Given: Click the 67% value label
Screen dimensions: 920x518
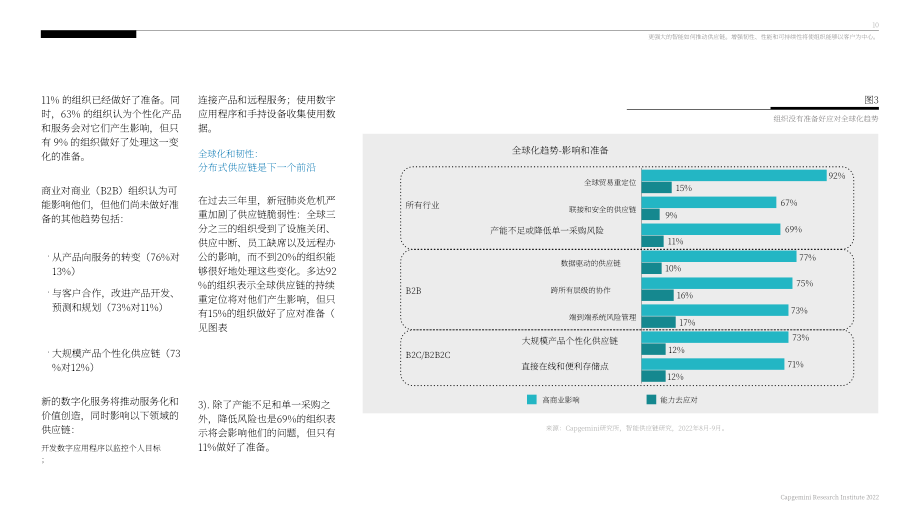Looking at the screenshot, I should [789, 203].
